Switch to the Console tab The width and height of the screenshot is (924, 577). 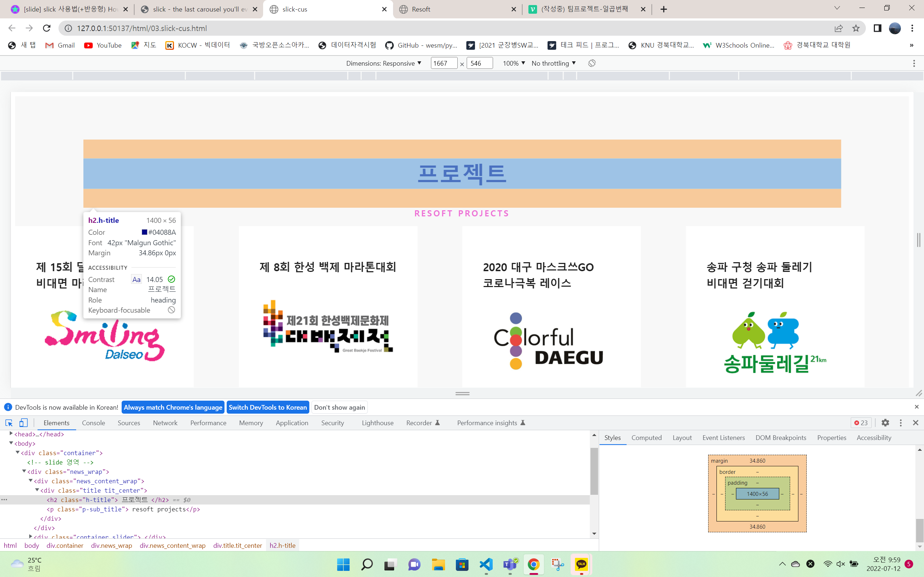tap(93, 423)
